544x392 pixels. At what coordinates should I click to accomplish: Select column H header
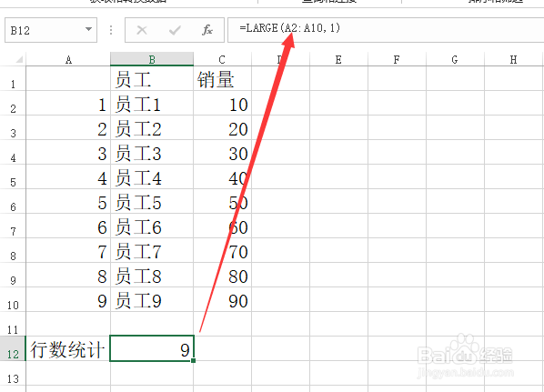(513, 59)
